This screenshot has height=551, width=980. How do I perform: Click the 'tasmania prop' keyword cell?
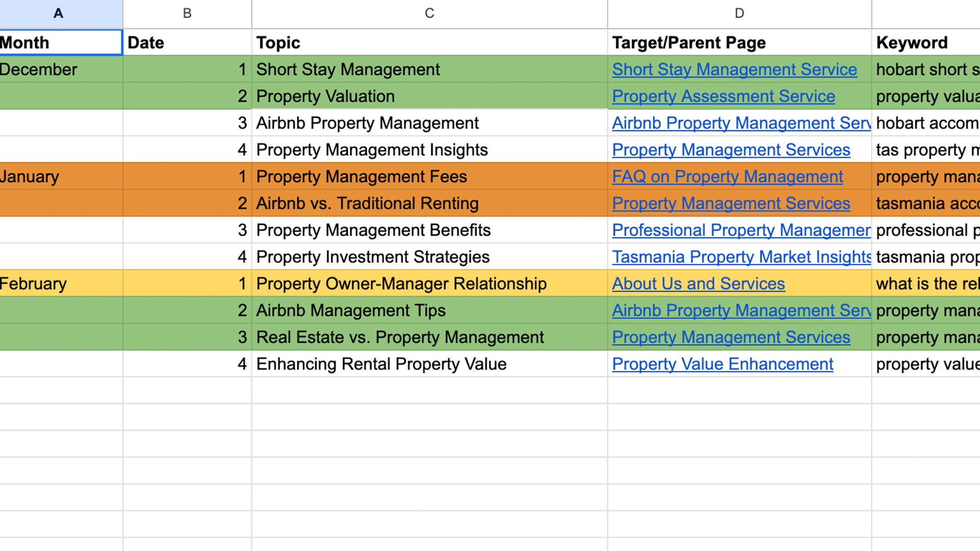coord(926,257)
